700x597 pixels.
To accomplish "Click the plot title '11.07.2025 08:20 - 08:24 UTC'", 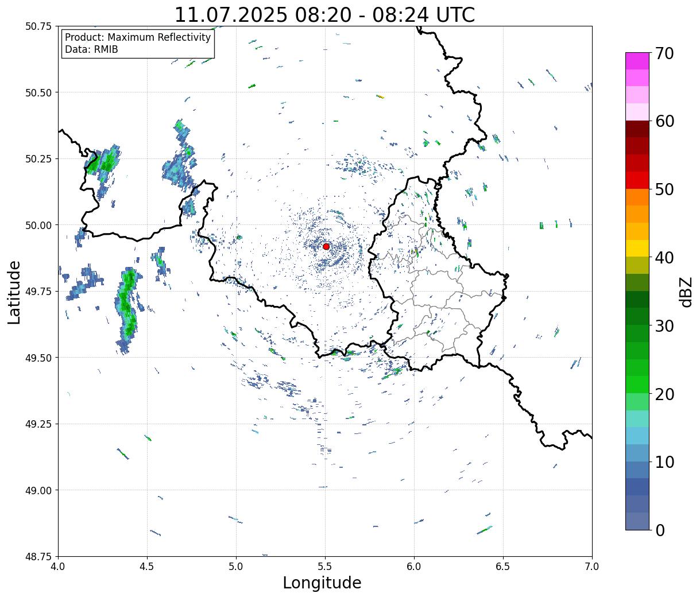I will coord(324,14).
